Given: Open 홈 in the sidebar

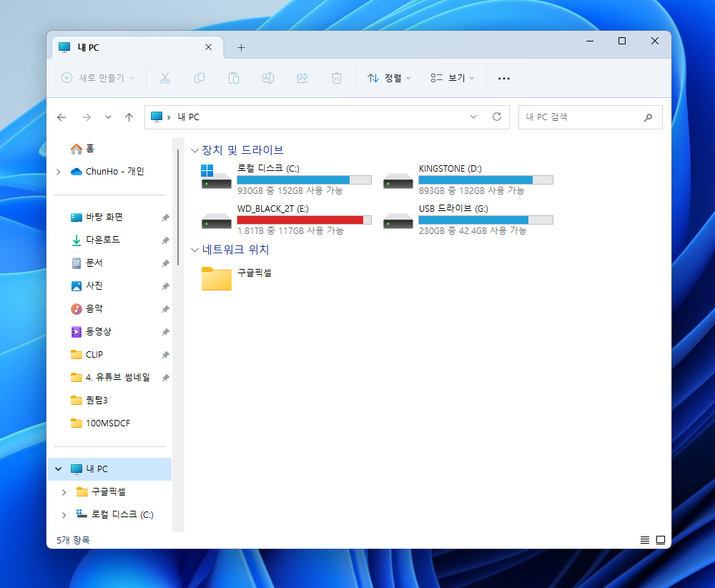Looking at the screenshot, I should click(82, 149).
